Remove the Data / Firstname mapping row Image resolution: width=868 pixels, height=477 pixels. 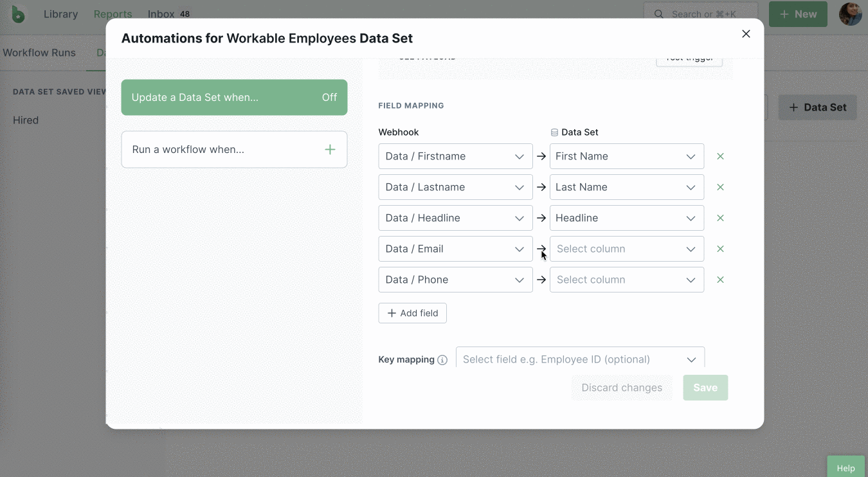coord(720,156)
